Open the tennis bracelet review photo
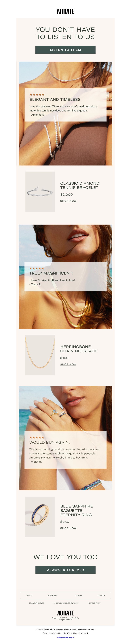 tap(65, 113)
